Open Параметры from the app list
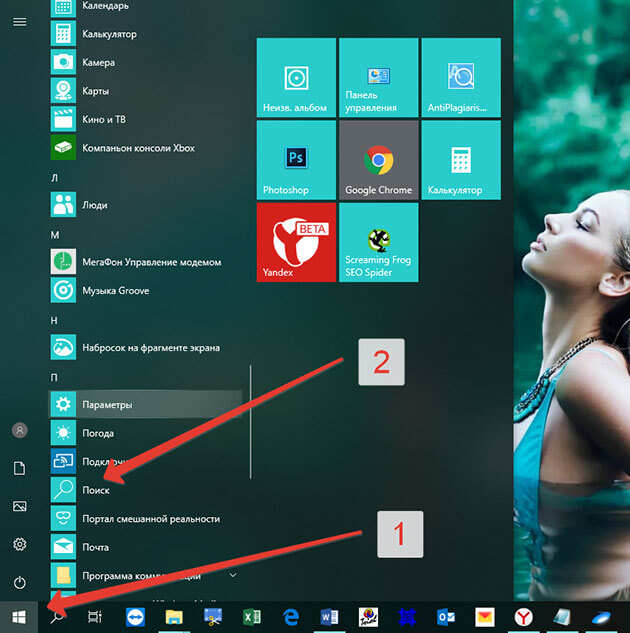 point(146,405)
